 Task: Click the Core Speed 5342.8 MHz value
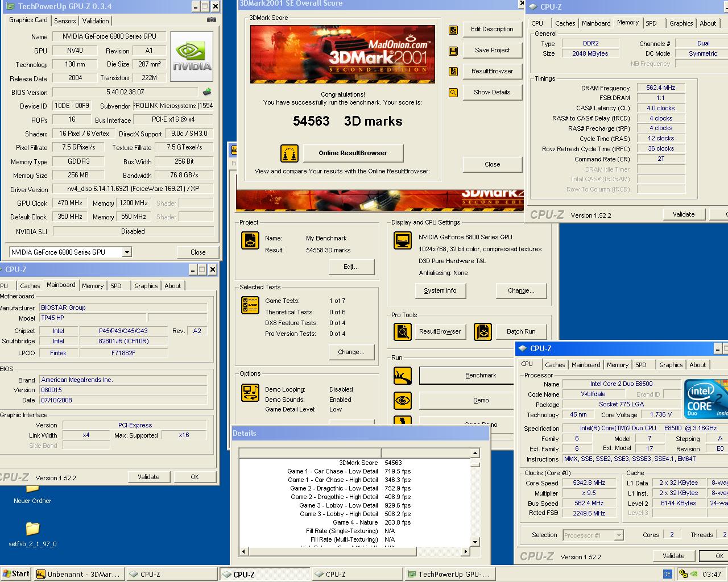(590, 483)
